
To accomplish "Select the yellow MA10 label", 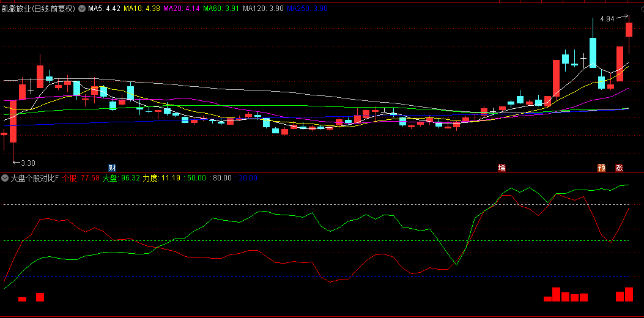I will click(x=142, y=9).
